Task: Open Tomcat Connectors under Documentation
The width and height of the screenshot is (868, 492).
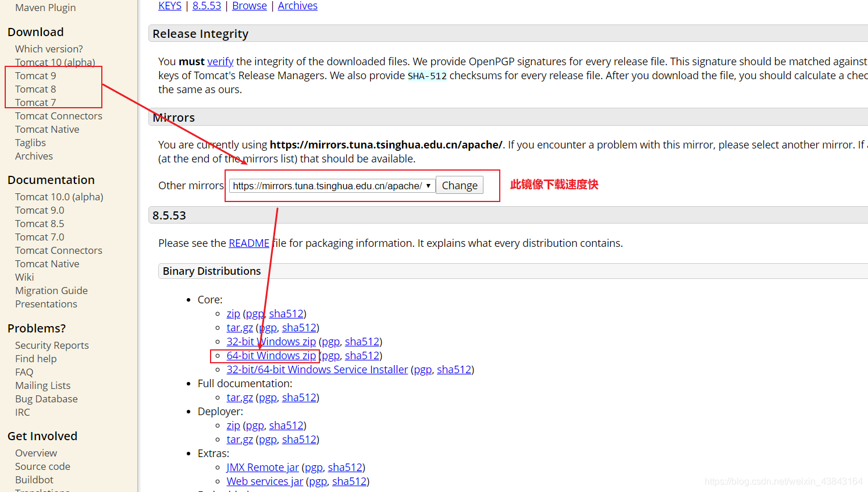Action: (59, 250)
